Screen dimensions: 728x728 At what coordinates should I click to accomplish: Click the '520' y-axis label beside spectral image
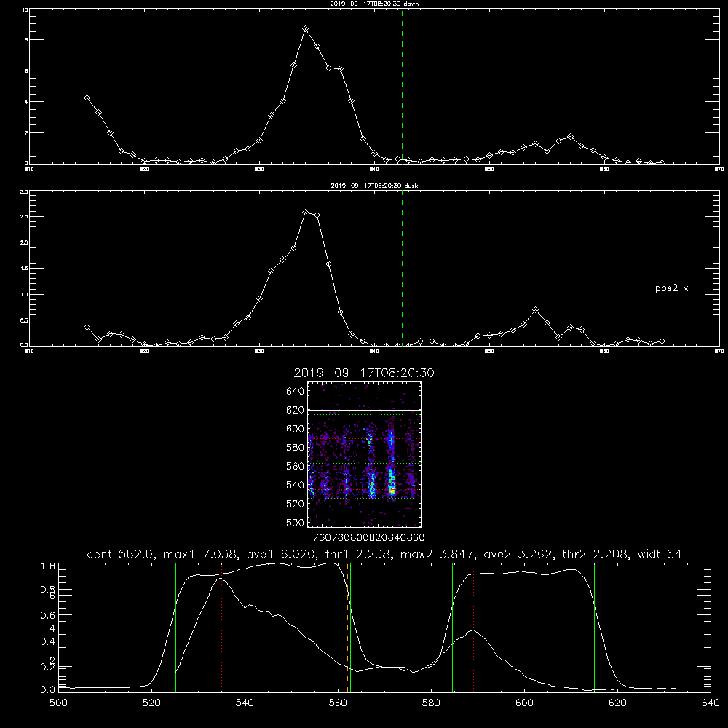pos(295,504)
